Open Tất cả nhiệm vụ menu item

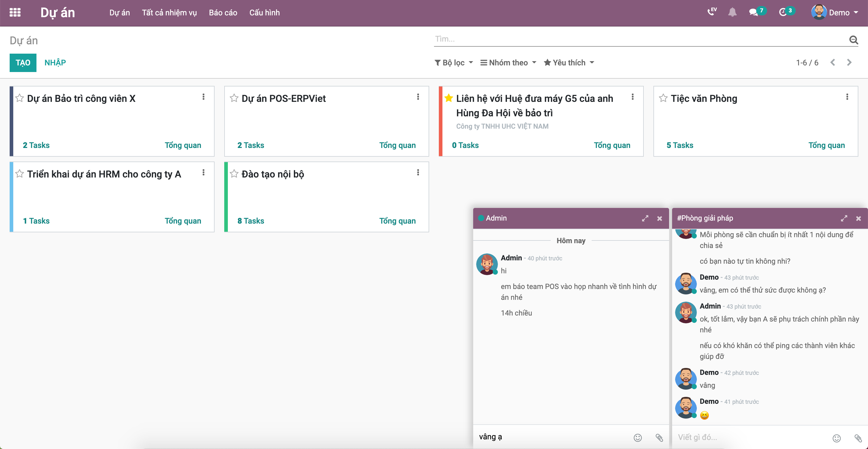click(x=169, y=13)
